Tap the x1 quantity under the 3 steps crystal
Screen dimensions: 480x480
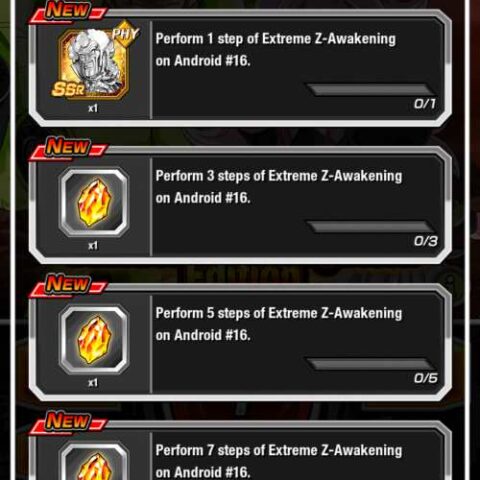tap(93, 246)
